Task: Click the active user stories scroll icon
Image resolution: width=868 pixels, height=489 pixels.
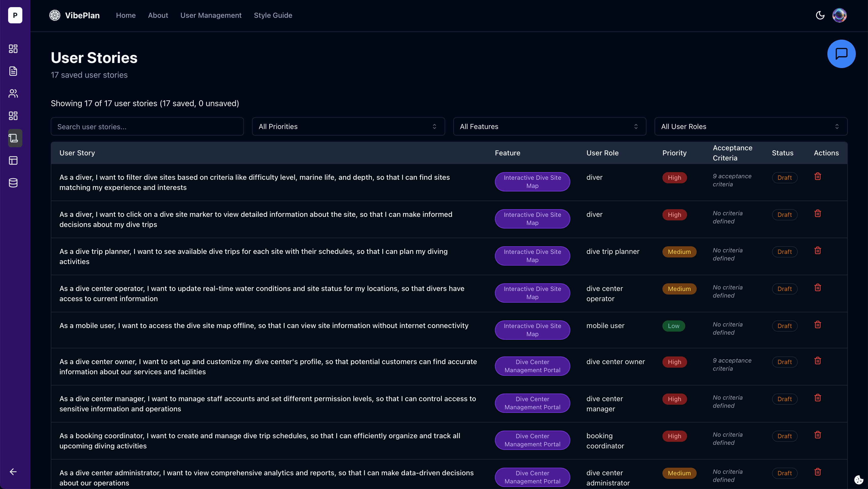Action: pos(14,138)
